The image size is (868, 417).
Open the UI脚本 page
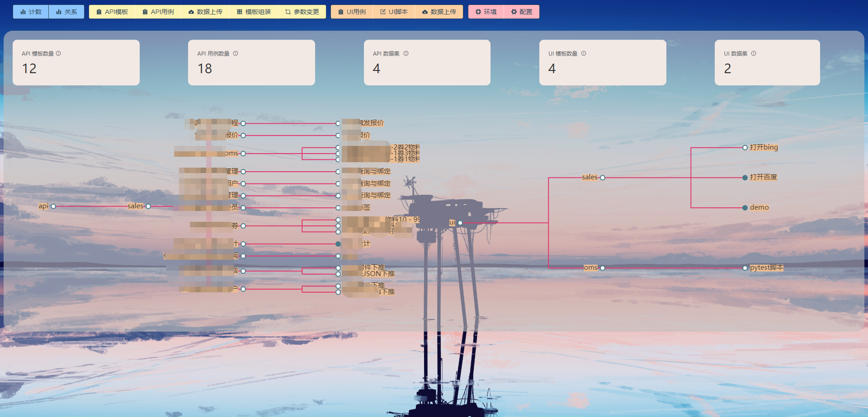(x=394, y=12)
